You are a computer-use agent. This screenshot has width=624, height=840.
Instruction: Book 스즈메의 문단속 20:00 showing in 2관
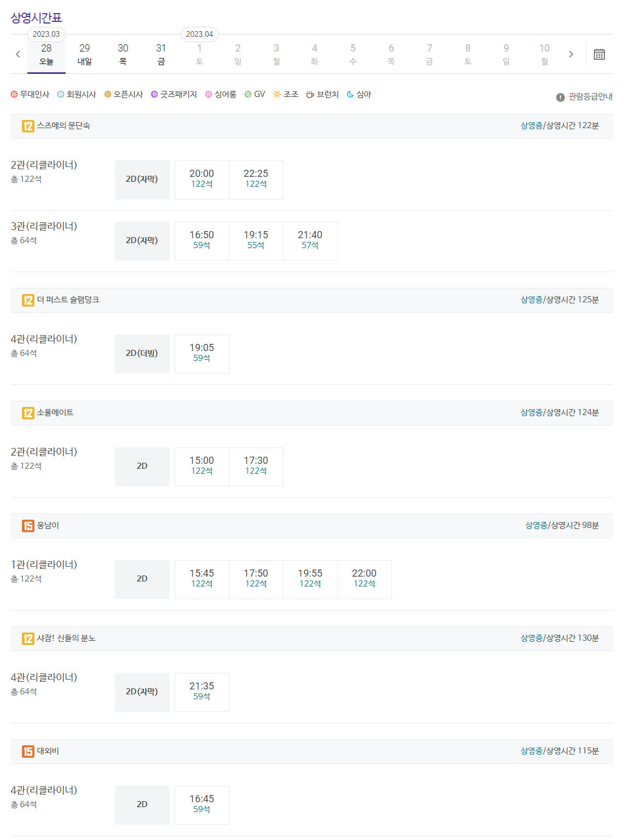tap(202, 180)
